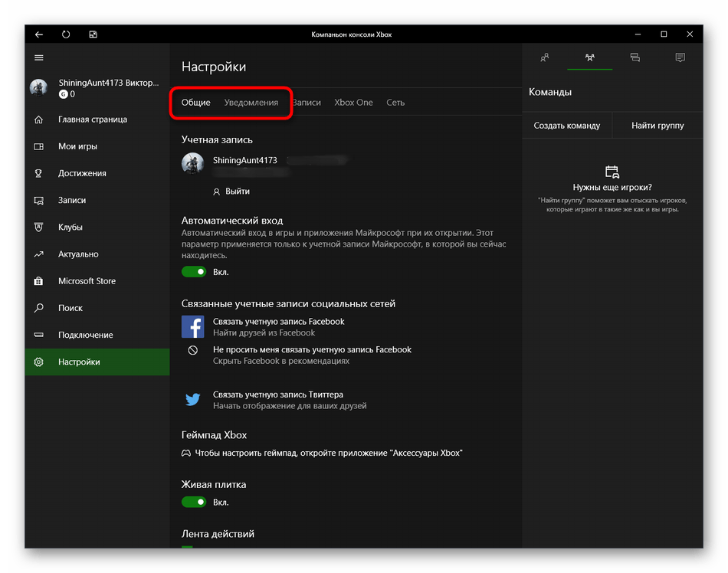The height and width of the screenshot is (573, 728).
Task: Click the gamepad icon under Геймпад Xbox
Action: tap(185, 453)
